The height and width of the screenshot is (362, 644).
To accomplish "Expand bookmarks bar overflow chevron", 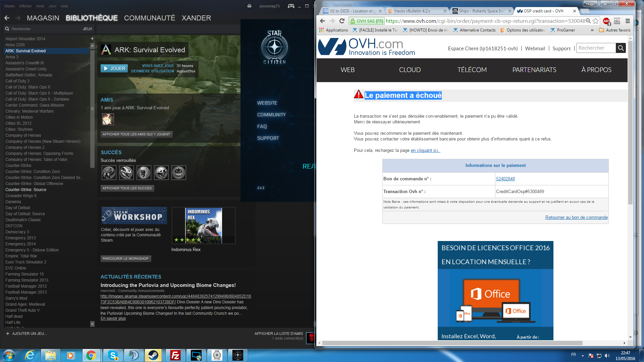I will (x=592, y=30).
